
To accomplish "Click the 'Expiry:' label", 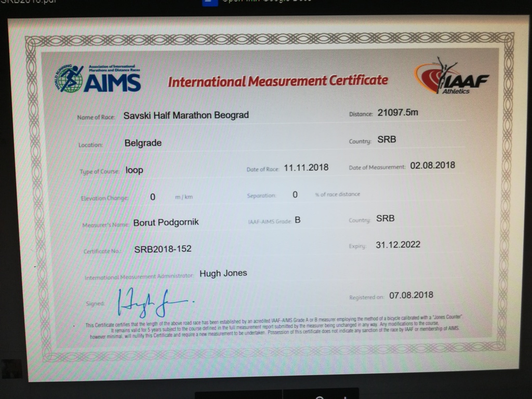I will pos(357,246).
